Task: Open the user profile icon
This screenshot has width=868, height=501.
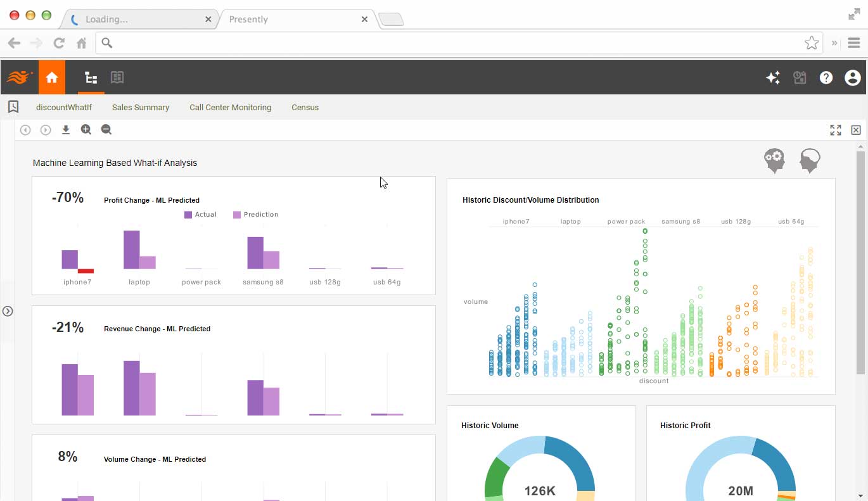Action: click(852, 77)
